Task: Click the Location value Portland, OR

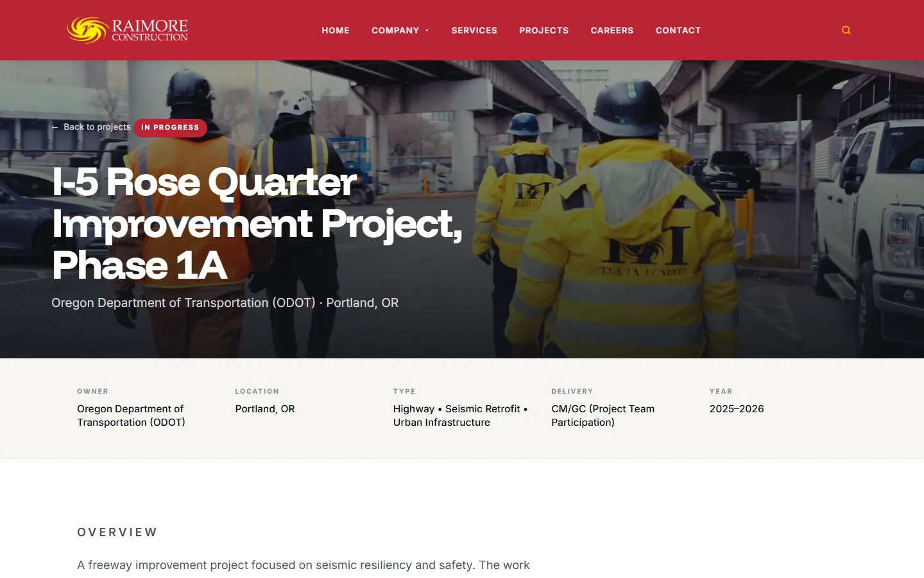Action: (x=265, y=409)
